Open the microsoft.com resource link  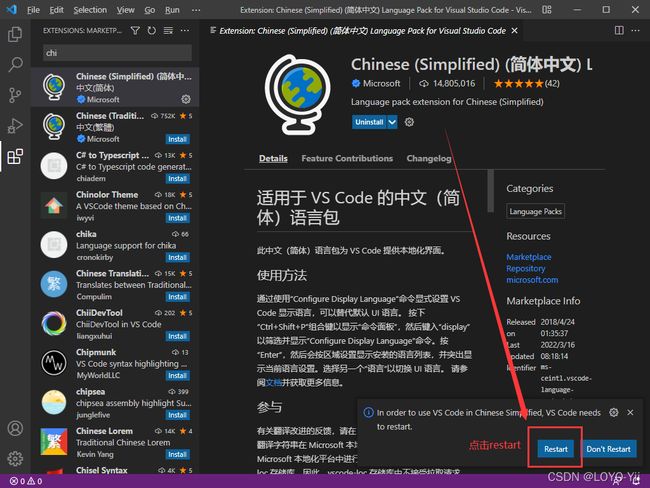[532, 280]
